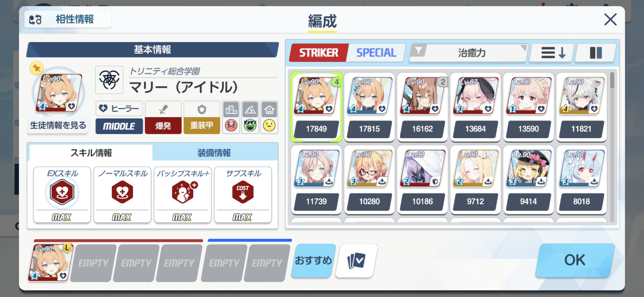Open the filter funnel options

click(418, 51)
